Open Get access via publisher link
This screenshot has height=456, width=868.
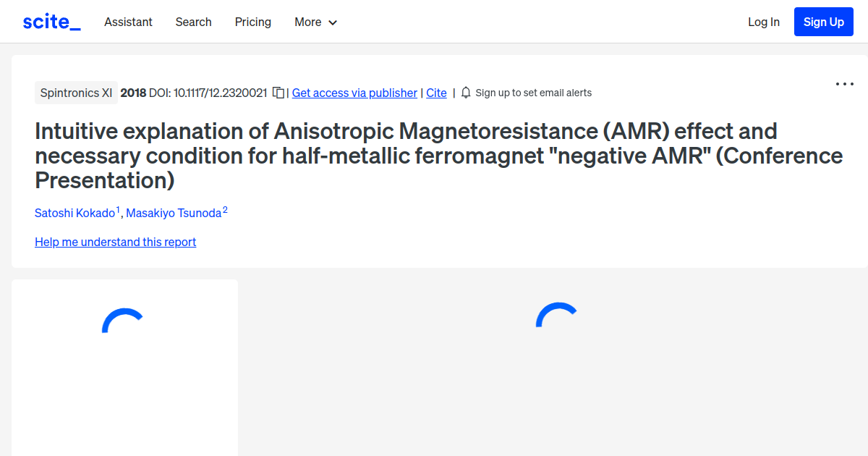coord(354,93)
